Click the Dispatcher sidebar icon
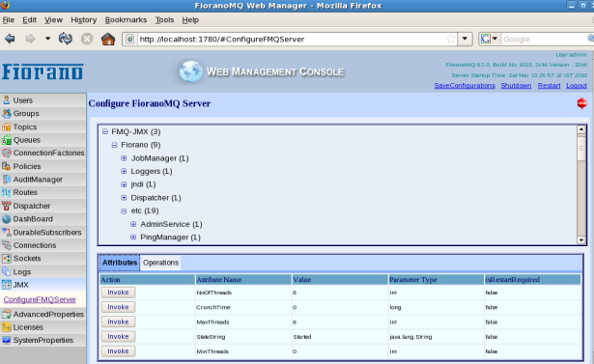 click(x=7, y=206)
